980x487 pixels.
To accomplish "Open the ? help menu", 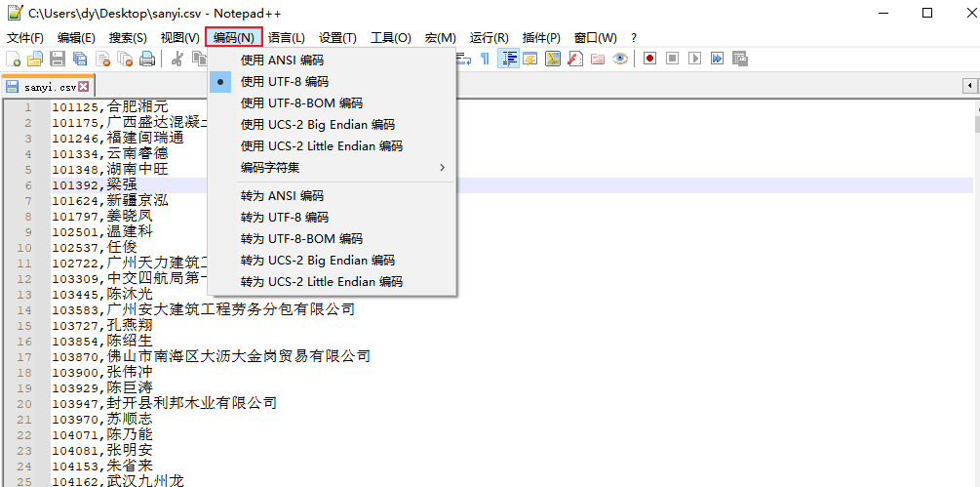I will tap(634, 38).
